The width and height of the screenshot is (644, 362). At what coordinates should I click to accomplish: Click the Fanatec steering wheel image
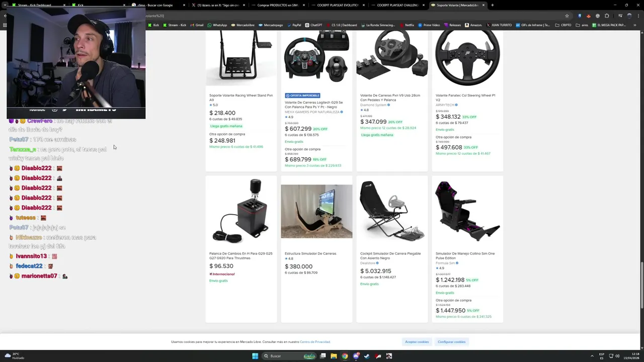click(x=467, y=58)
